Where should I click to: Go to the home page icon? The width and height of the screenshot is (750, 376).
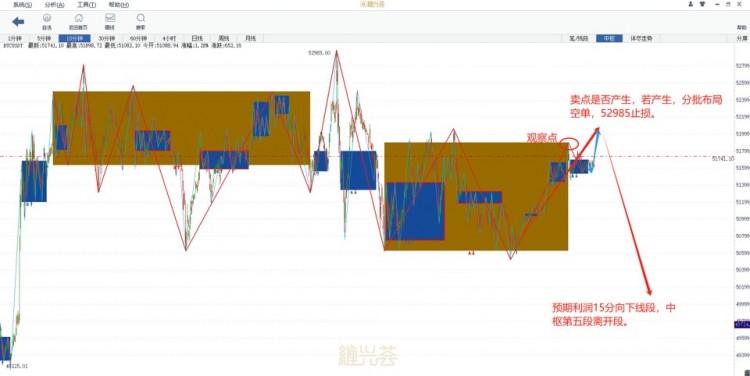78,22
